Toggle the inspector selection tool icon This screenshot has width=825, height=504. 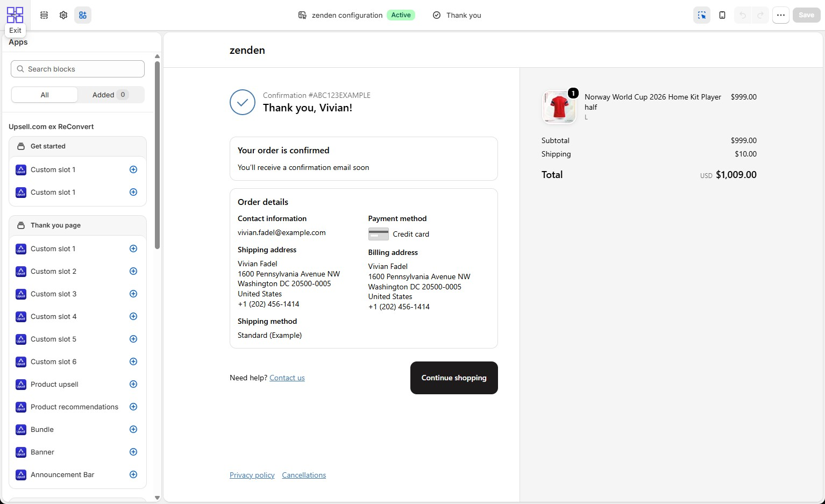pyautogui.click(x=702, y=15)
